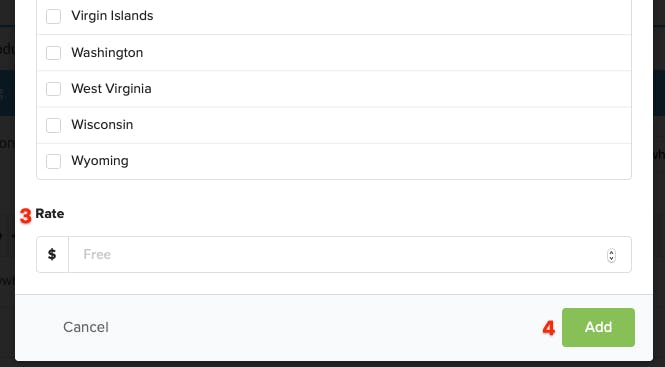
Task: Click the Washington state name
Action: point(107,53)
